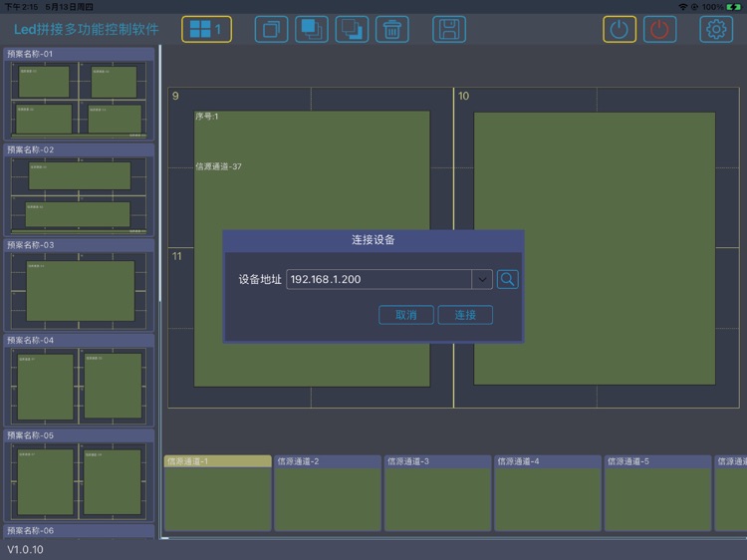The image size is (747, 560).
Task: Open the screen layout selector button
Action: tap(206, 29)
